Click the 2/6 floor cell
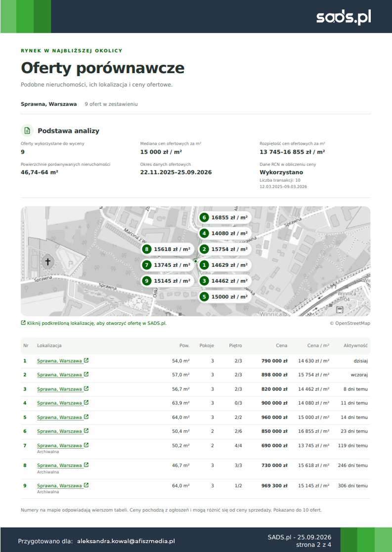Screen dimensions: 392x552 (x=238, y=431)
